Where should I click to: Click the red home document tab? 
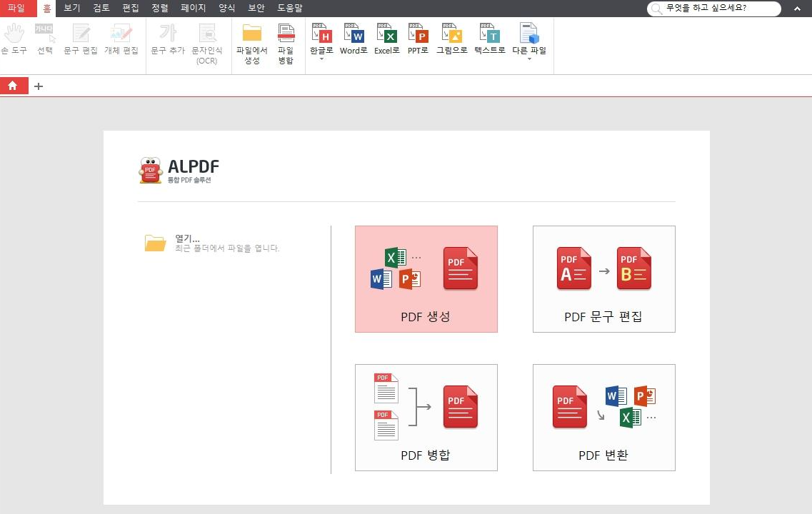point(14,86)
